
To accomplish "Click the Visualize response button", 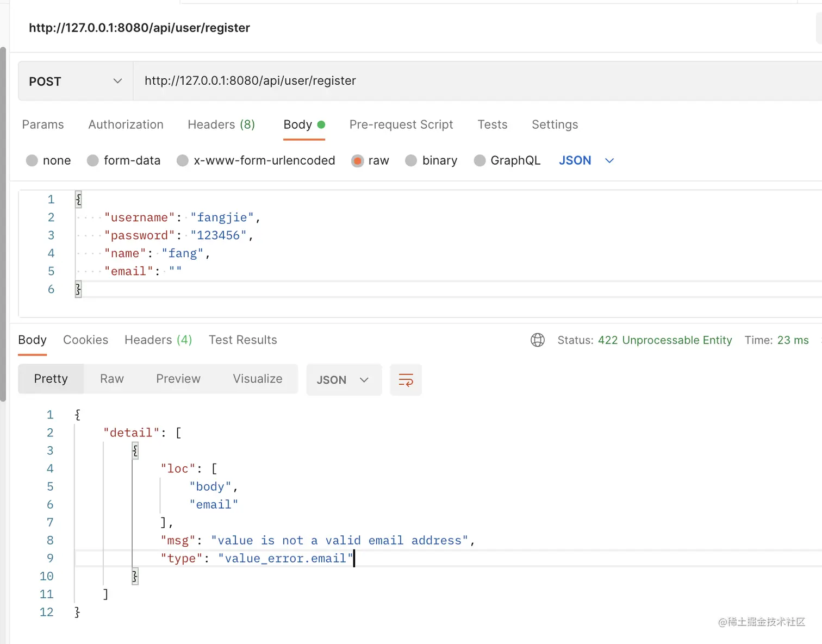I will [257, 379].
